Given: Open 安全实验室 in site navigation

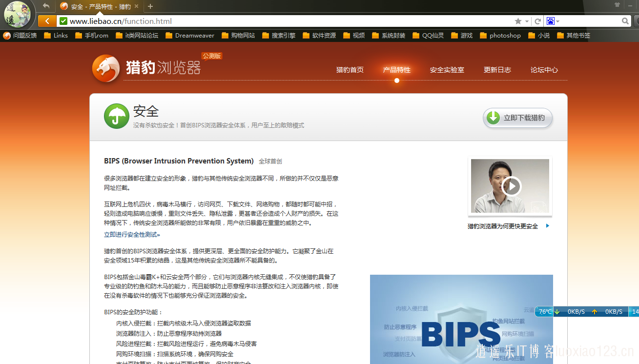Looking at the screenshot, I should click(447, 70).
